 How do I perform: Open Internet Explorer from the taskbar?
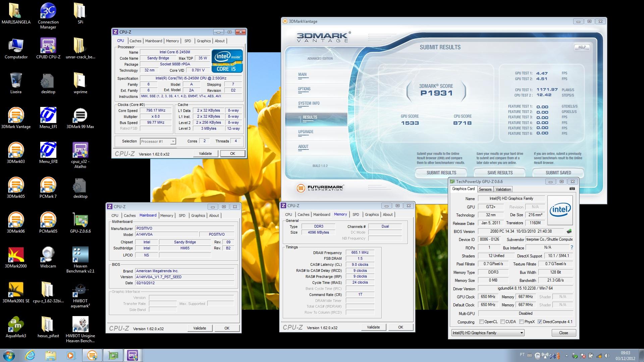pos(30,355)
